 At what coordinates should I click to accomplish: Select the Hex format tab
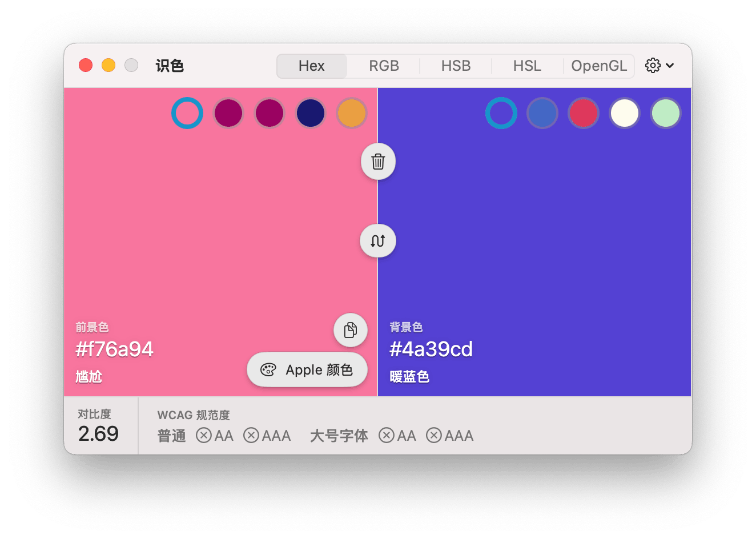[x=311, y=66]
